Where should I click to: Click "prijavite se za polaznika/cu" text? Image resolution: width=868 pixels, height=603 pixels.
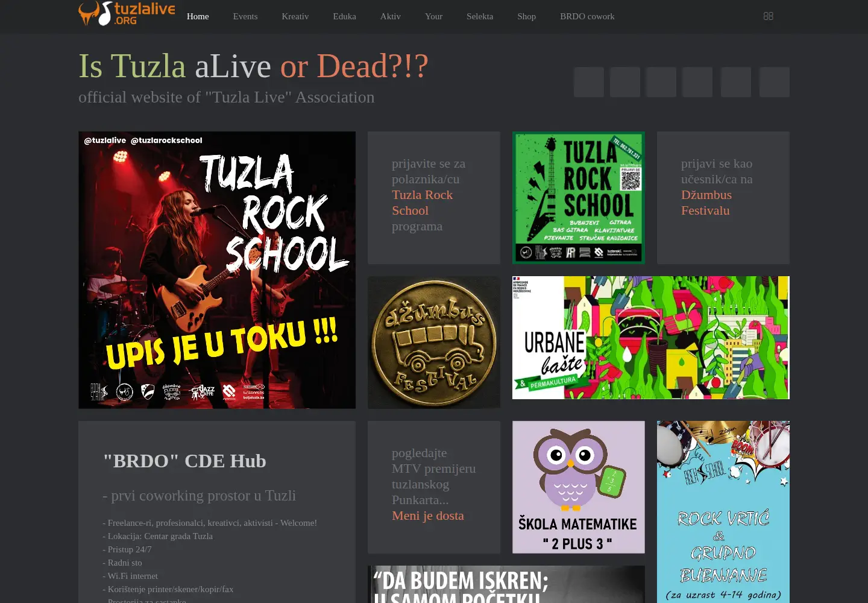point(429,171)
